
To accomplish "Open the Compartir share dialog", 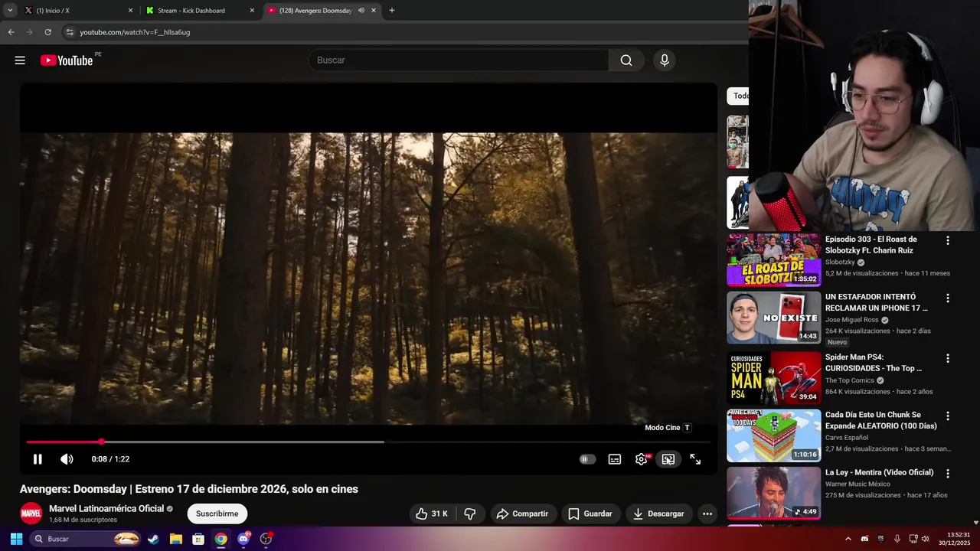I will click(x=523, y=514).
